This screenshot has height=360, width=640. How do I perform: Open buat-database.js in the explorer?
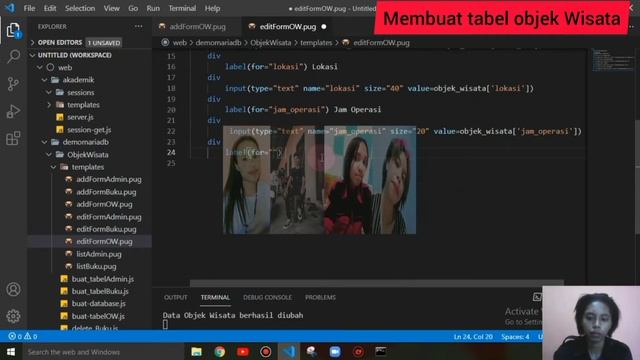click(98, 304)
